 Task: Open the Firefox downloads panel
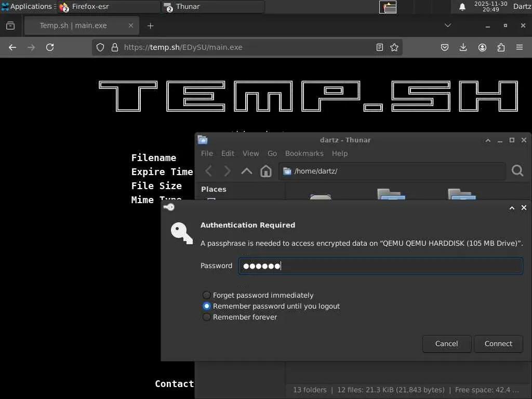pyautogui.click(x=463, y=47)
